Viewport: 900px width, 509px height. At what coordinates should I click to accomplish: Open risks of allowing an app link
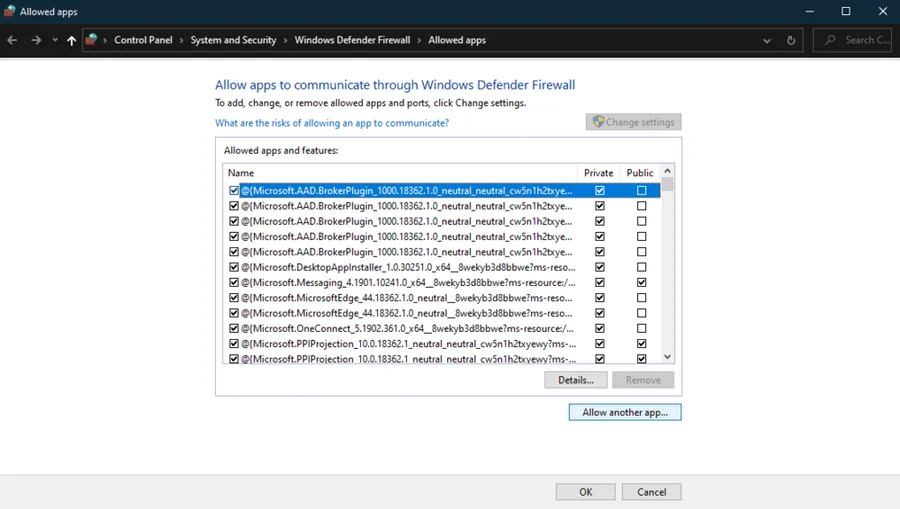click(332, 123)
